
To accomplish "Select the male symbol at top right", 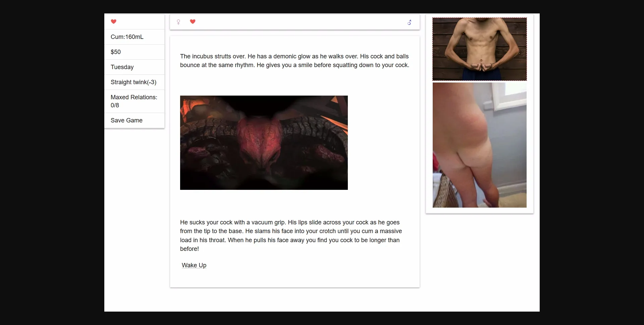I will click(x=410, y=22).
